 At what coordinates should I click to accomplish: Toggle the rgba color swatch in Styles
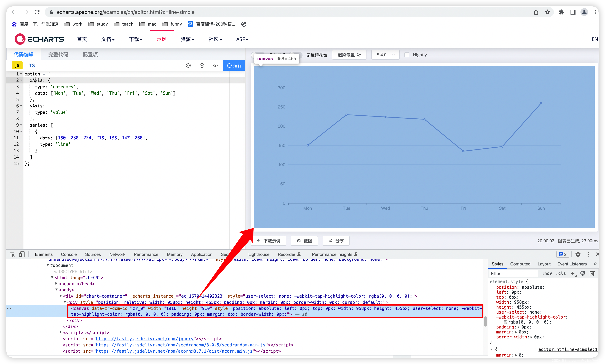(x=505, y=322)
